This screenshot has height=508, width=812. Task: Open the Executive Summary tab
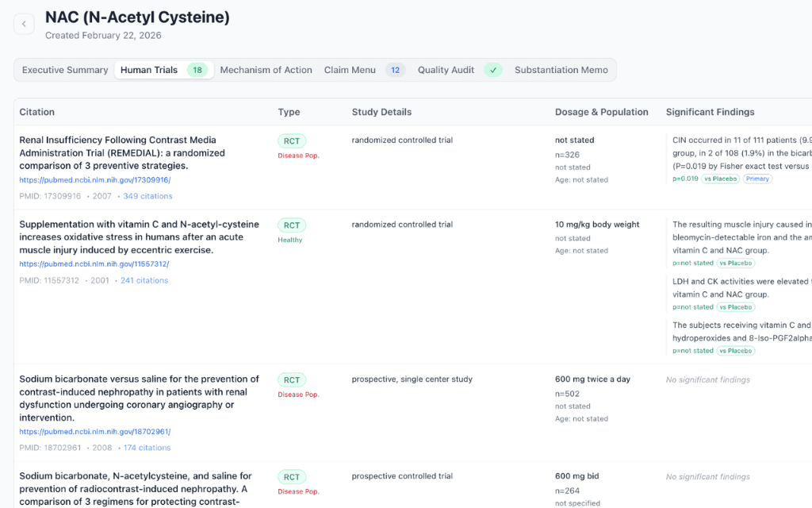point(65,70)
